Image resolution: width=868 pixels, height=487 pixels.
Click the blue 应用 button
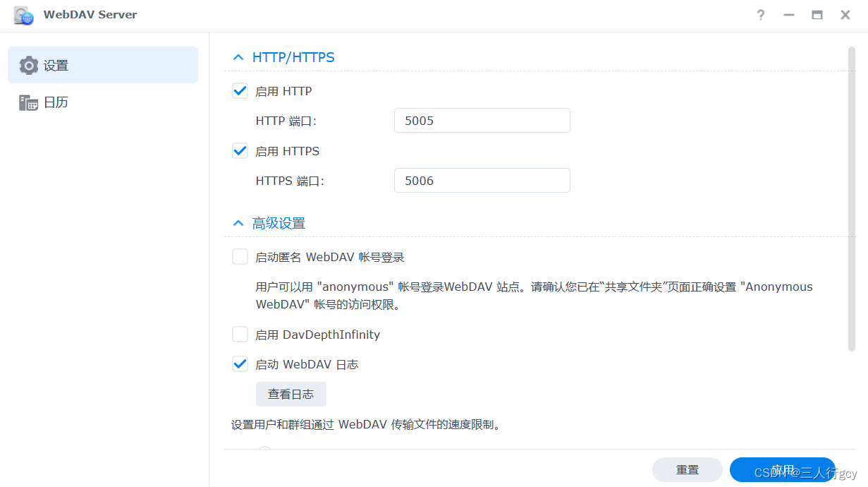click(x=783, y=469)
